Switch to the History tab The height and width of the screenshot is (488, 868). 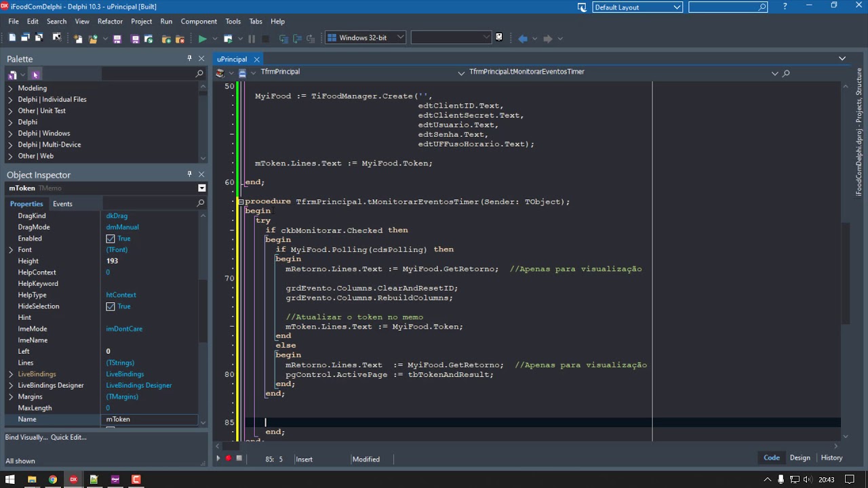pos(831,457)
